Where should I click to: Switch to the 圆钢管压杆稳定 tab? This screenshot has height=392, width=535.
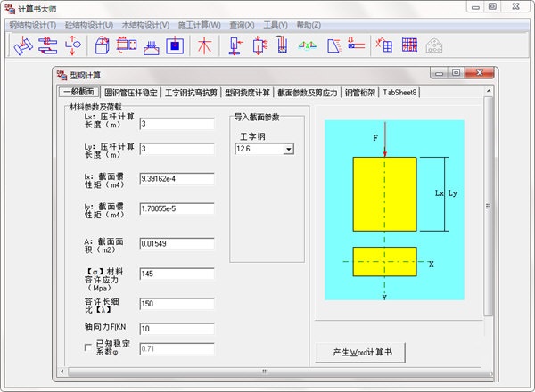pos(130,92)
